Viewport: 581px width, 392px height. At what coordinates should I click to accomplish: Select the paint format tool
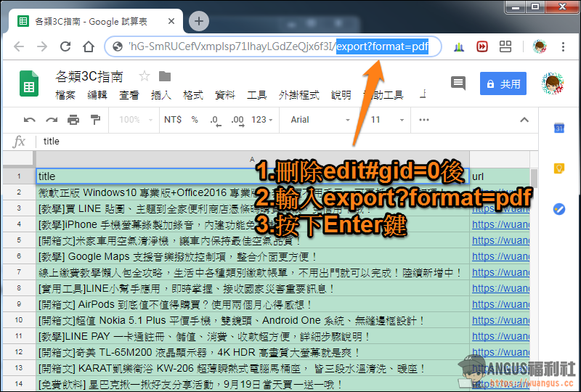pyautogui.click(x=94, y=120)
